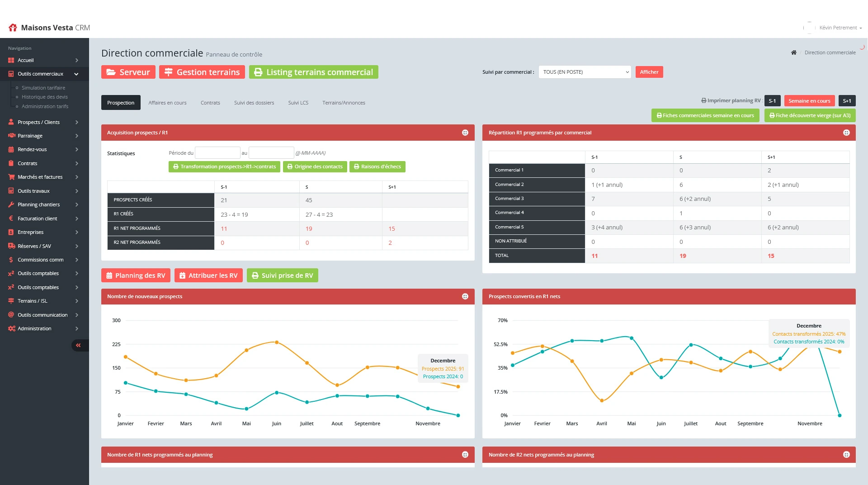The width and height of the screenshot is (868, 485).
Task: Click the Facturation client euro icon
Action: point(11,219)
